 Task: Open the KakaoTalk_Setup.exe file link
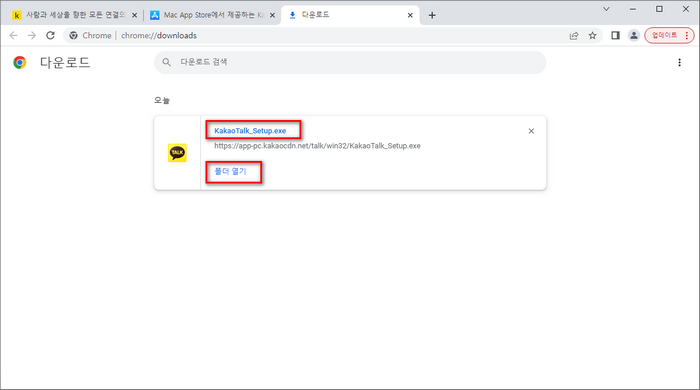click(x=250, y=131)
